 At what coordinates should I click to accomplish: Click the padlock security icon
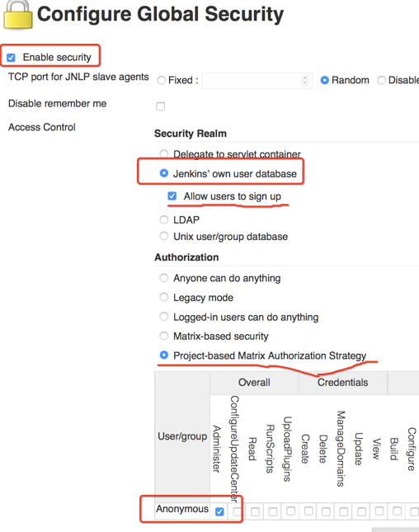(17, 14)
